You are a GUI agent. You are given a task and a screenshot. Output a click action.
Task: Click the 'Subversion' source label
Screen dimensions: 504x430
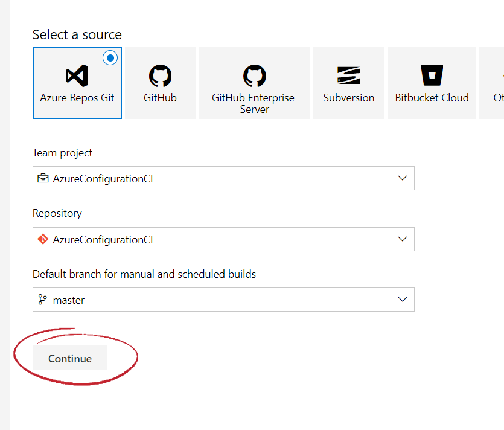pos(348,98)
